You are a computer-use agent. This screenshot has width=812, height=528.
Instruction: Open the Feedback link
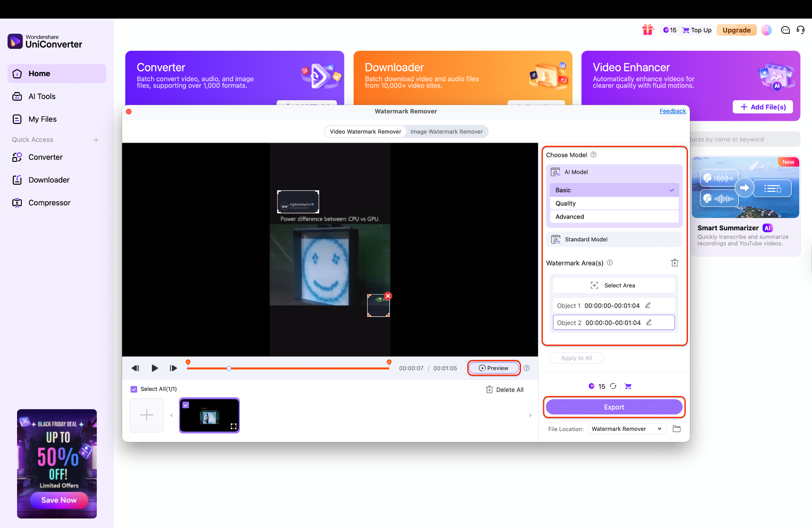pyautogui.click(x=672, y=111)
